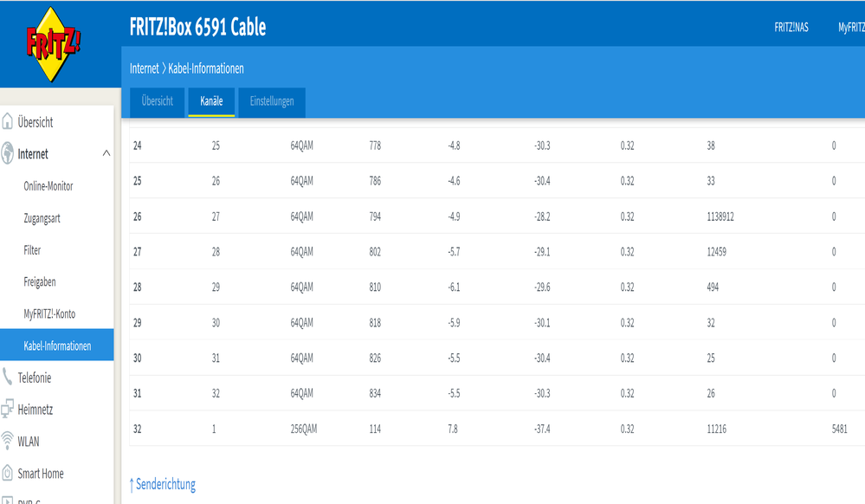Click the Smart Home icon

pos(7,473)
